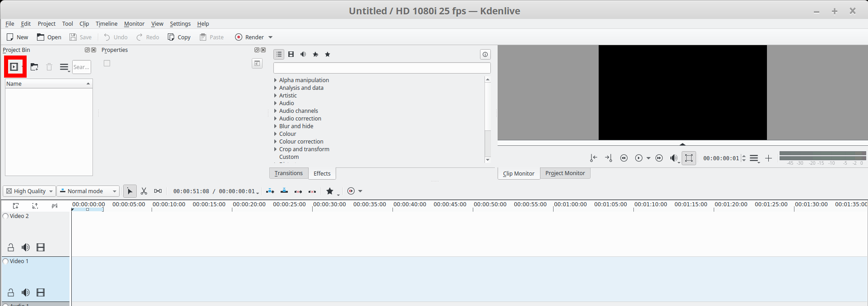The height and width of the screenshot is (306, 868).
Task: Open the monitor volume control
Action: point(674,158)
